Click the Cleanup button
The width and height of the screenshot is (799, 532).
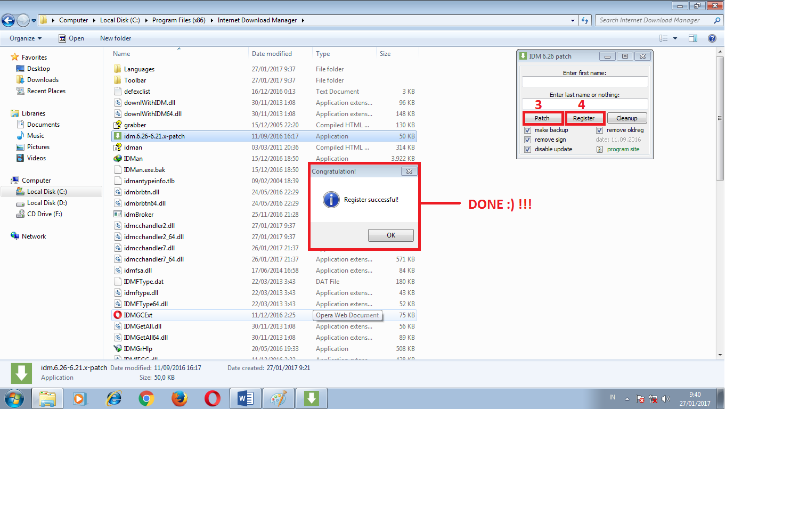point(627,118)
